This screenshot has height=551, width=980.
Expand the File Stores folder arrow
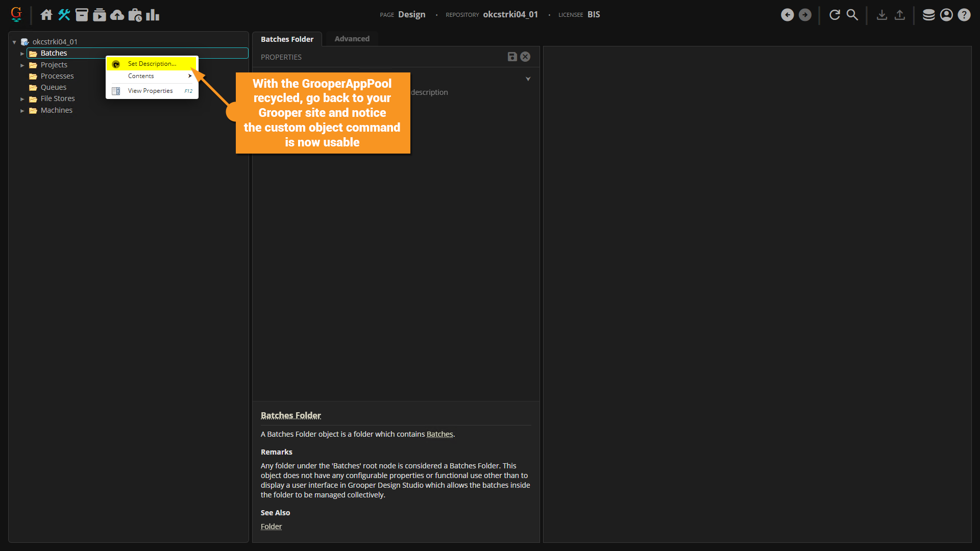[x=22, y=99]
